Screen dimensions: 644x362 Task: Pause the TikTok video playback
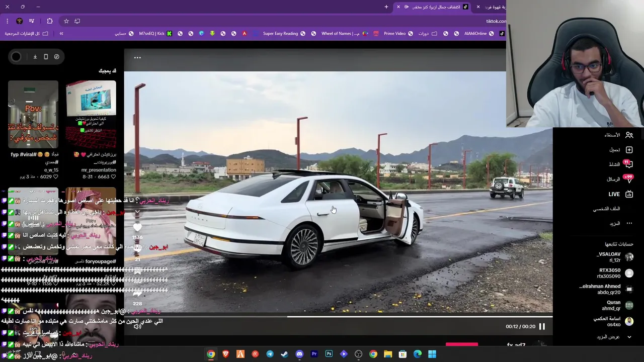(542, 326)
